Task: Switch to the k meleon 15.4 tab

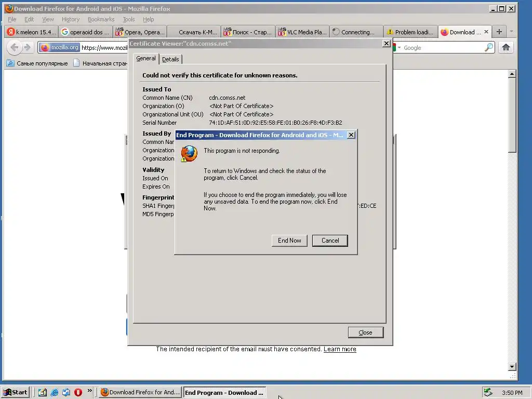Action: point(32,32)
